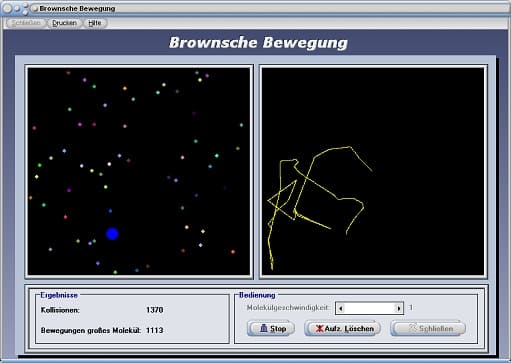The width and height of the screenshot is (511, 363).
Task: Click the Molekülgeschwindigkeit label
Action: point(288,308)
